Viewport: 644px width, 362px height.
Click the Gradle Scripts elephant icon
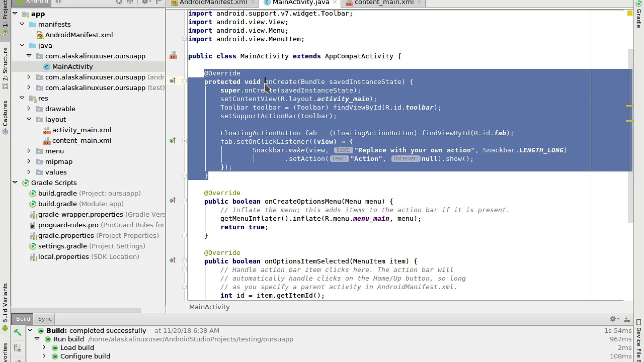(x=26, y=183)
